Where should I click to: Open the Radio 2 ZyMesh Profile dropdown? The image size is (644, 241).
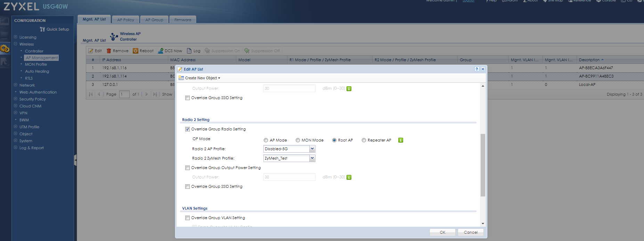click(312, 158)
